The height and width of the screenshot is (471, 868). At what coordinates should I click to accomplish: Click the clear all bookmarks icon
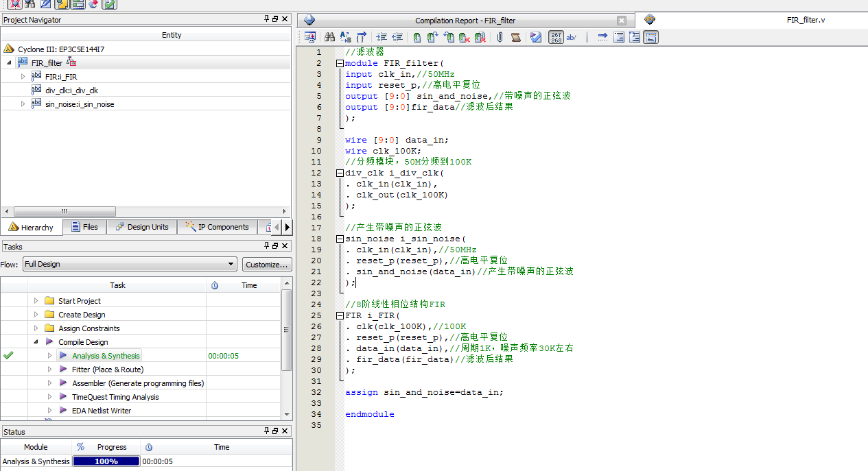point(480,37)
